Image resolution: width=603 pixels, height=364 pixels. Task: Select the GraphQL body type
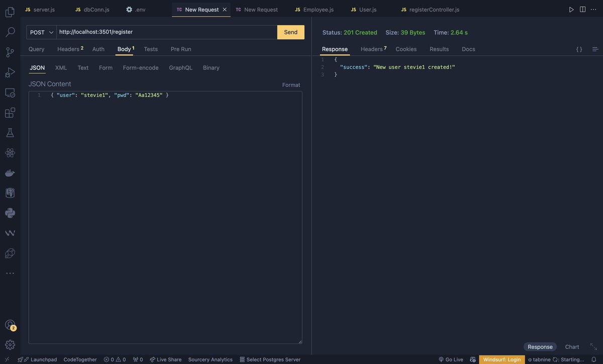[180, 68]
